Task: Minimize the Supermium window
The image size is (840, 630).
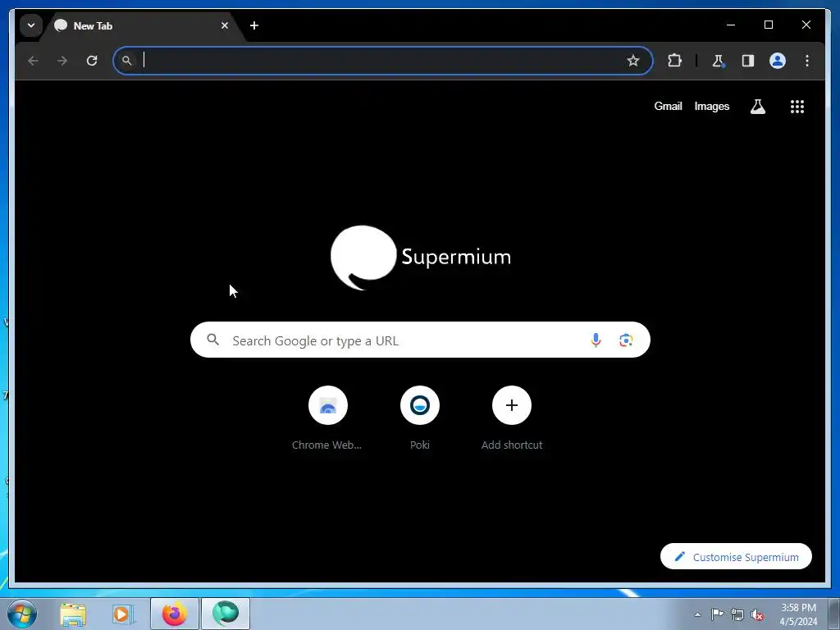Action: (731, 25)
